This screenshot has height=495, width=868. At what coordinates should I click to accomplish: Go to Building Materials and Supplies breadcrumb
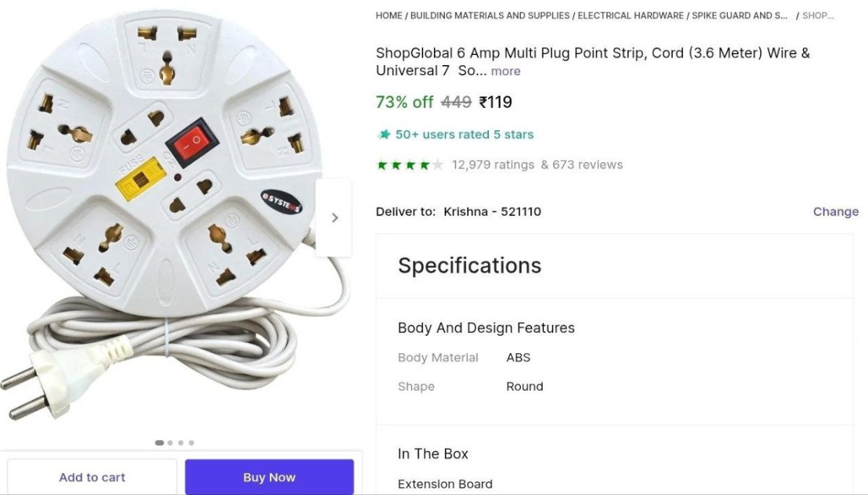tap(490, 15)
